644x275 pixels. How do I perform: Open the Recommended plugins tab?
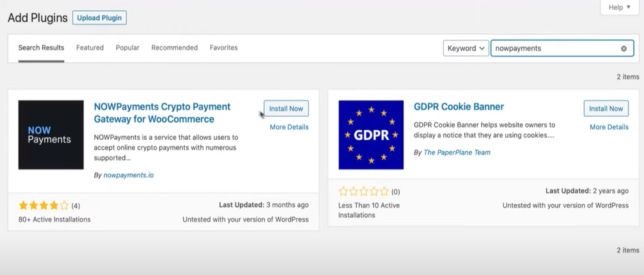(x=174, y=48)
